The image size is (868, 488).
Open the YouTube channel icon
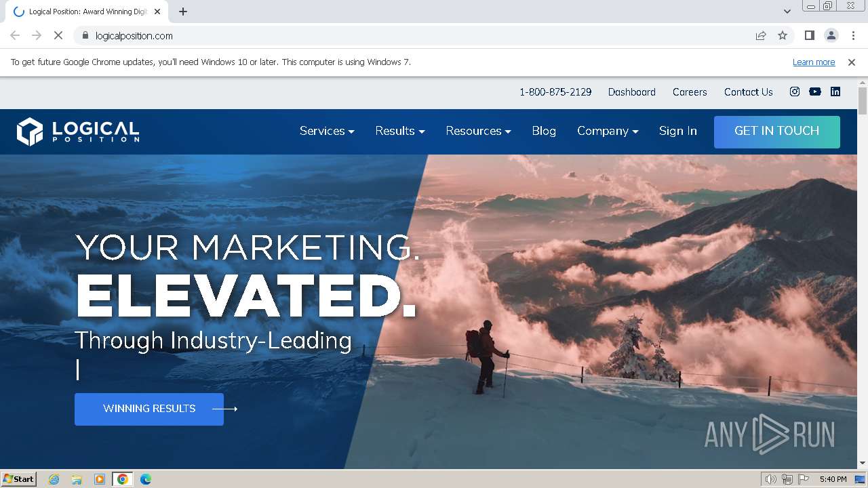point(815,91)
